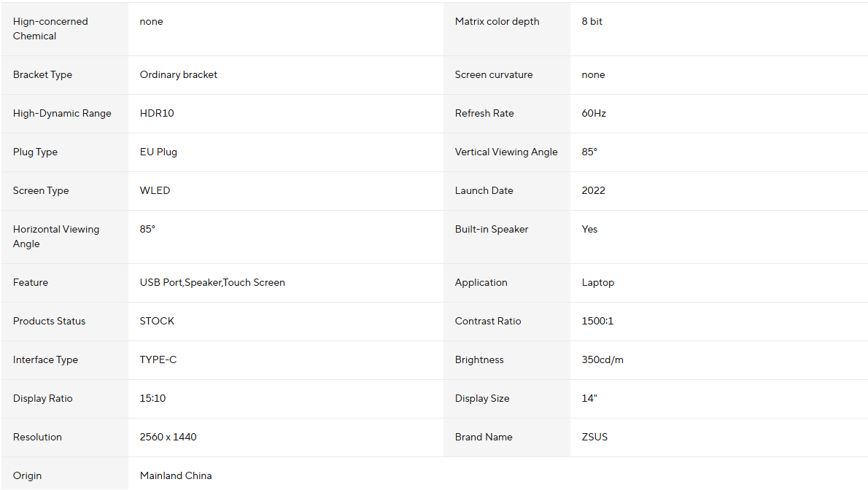The height and width of the screenshot is (490, 868).
Task: Select the '2560 x 1440' resolution value
Action: click(168, 437)
